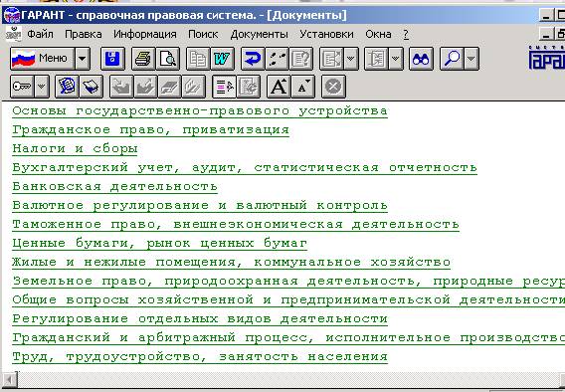Open the Окна menu
Viewport: 565px width, 392px height.
[x=378, y=34]
